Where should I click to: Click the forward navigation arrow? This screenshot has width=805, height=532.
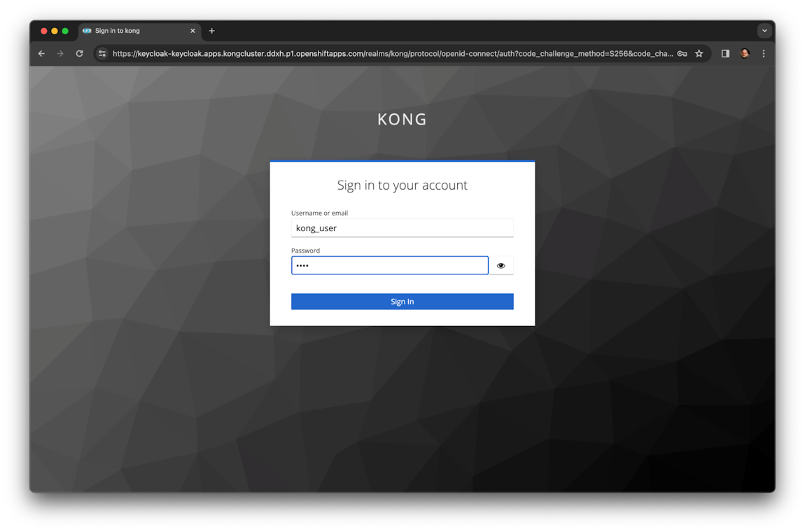(x=59, y=53)
